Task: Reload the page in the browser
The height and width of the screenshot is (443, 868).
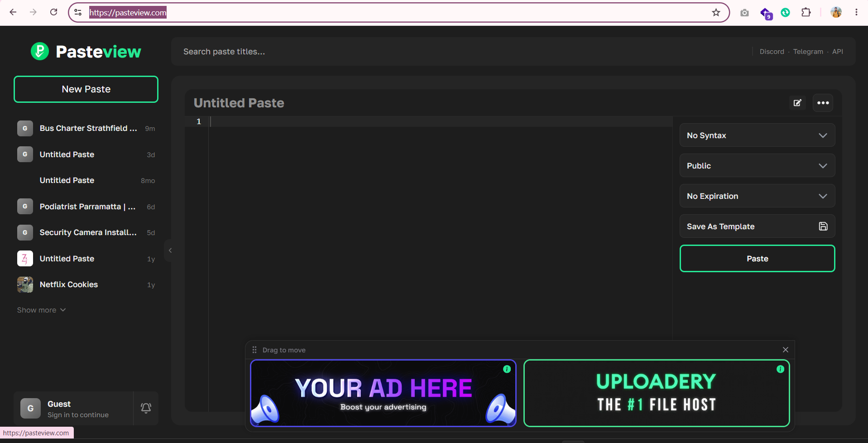Action: [x=53, y=12]
